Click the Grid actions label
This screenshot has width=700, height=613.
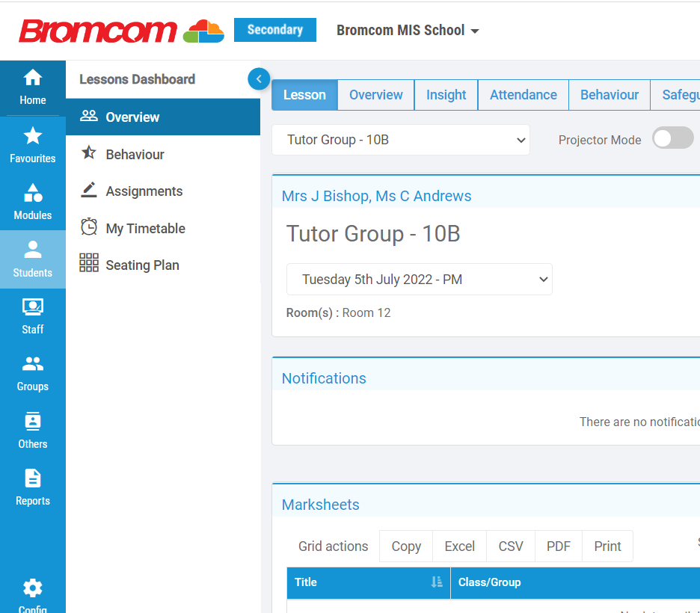click(333, 546)
